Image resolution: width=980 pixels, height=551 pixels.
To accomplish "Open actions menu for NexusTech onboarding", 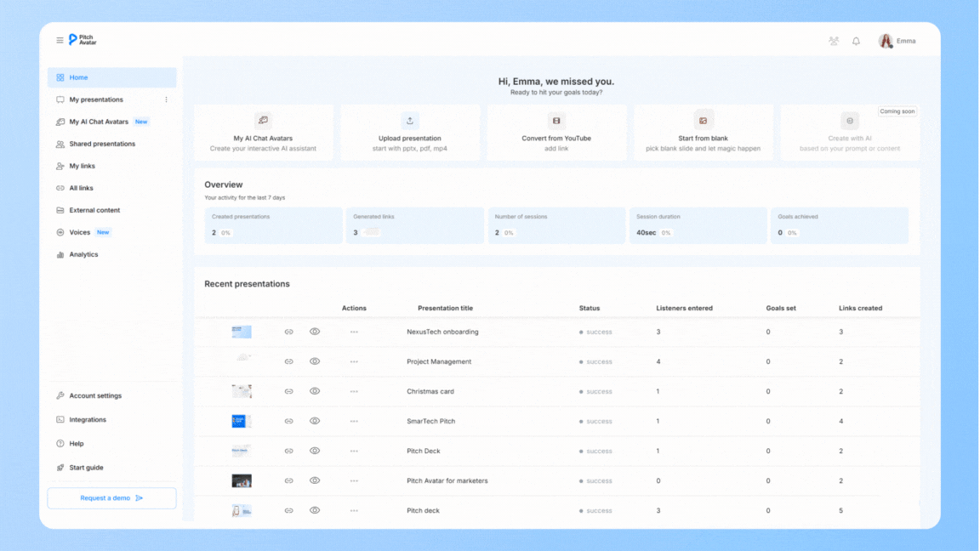I will [354, 332].
